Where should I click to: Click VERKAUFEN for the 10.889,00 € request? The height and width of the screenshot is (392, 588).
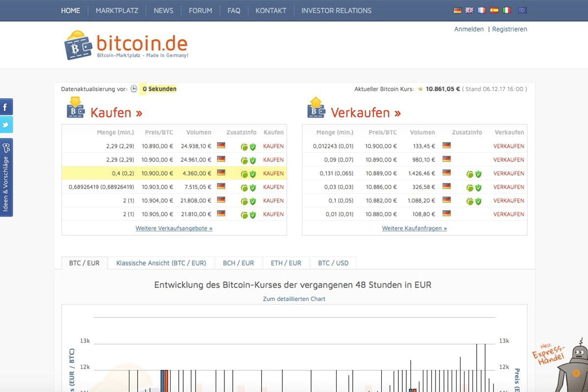pos(509,173)
